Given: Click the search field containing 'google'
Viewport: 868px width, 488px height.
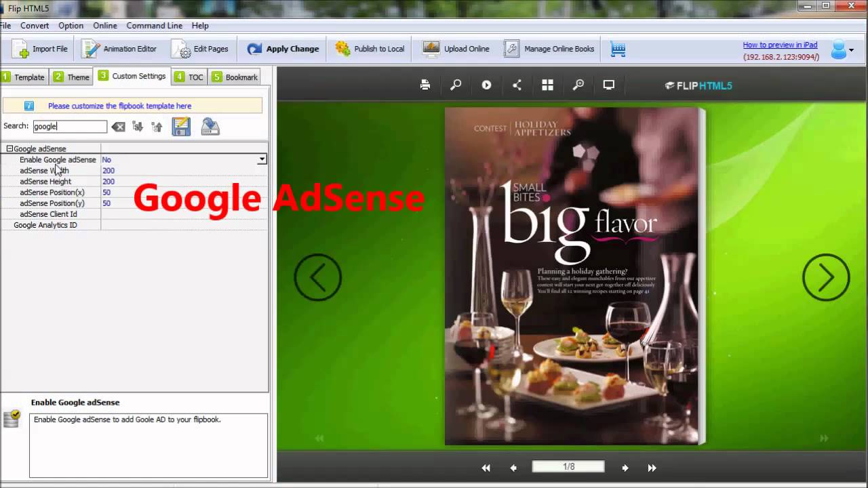Looking at the screenshot, I should tap(70, 126).
